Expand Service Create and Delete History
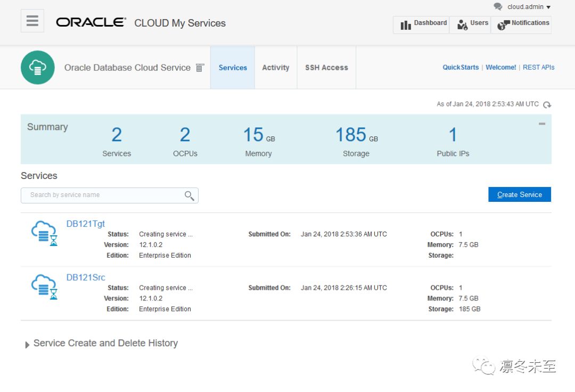The width and height of the screenshot is (575, 392). (x=27, y=345)
